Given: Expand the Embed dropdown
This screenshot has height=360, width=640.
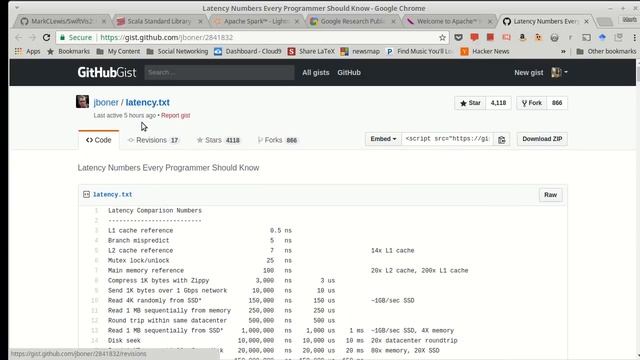Looking at the screenshot, I should [383, 139].
